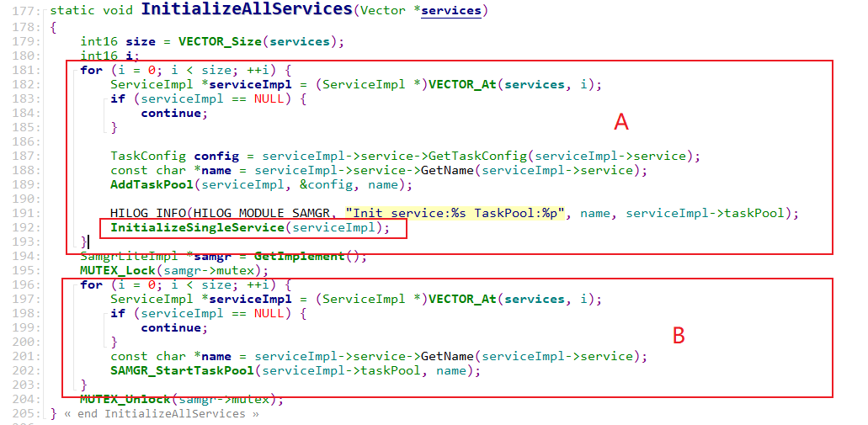Click MUTEX_Unlock on line 204
The height and width of the screenshot is (425, 868).
[x=125, y=400]
